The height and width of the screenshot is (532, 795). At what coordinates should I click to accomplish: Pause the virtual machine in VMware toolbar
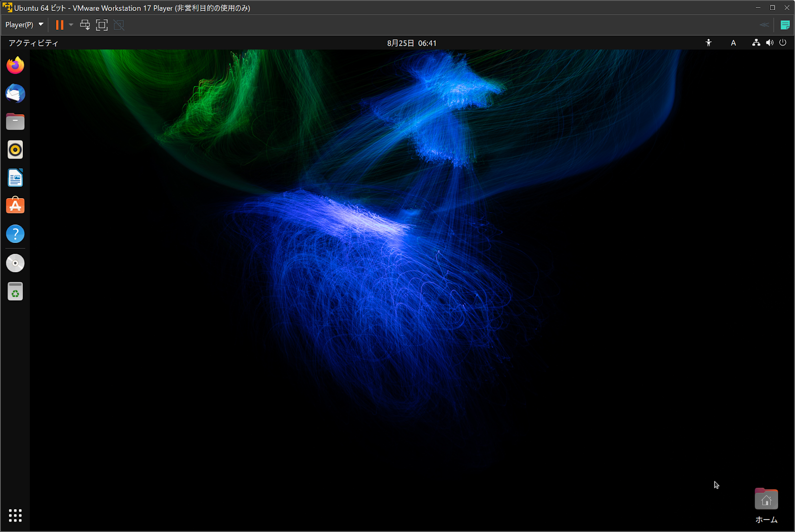[x=60, y=25]
